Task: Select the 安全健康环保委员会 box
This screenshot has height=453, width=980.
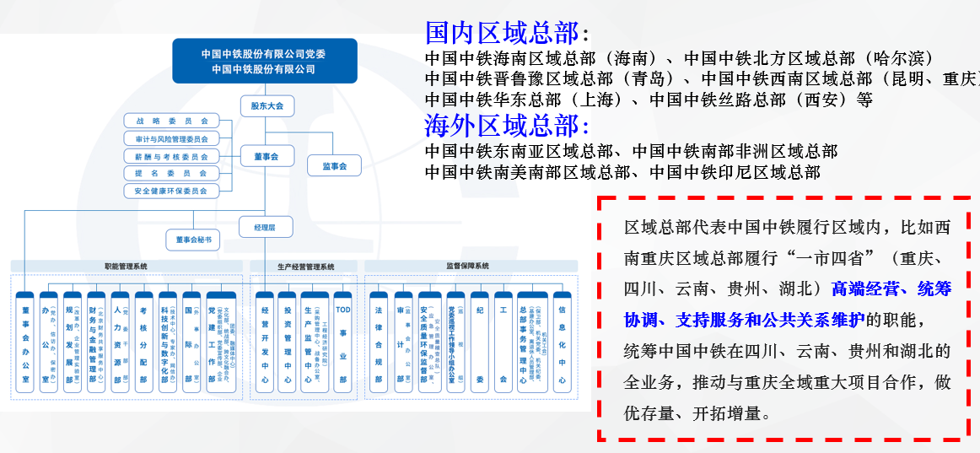Action: (x=172, y=191)
